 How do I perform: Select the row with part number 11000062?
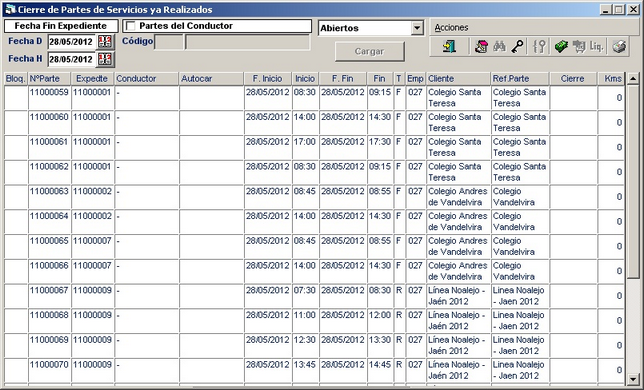(314, 172)
